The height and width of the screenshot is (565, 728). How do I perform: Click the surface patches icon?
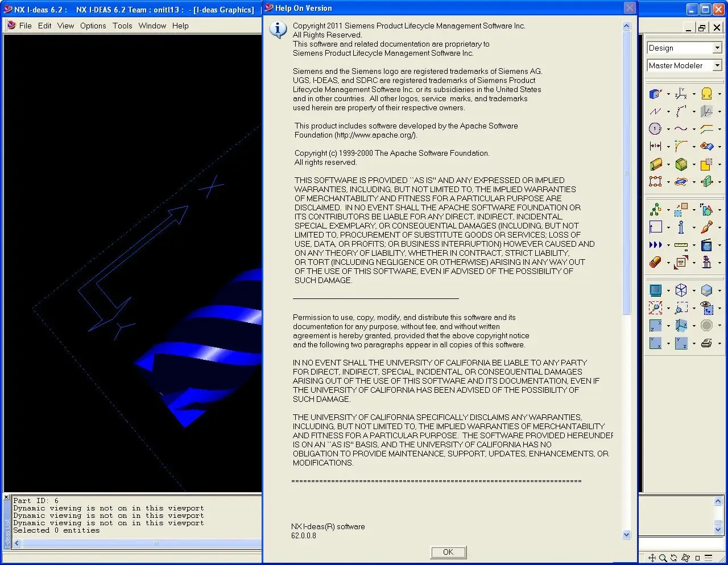pos(706,147)
